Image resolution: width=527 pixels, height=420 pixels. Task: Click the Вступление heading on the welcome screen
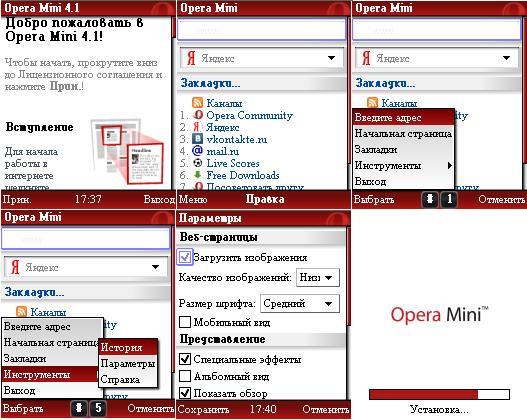40,127
